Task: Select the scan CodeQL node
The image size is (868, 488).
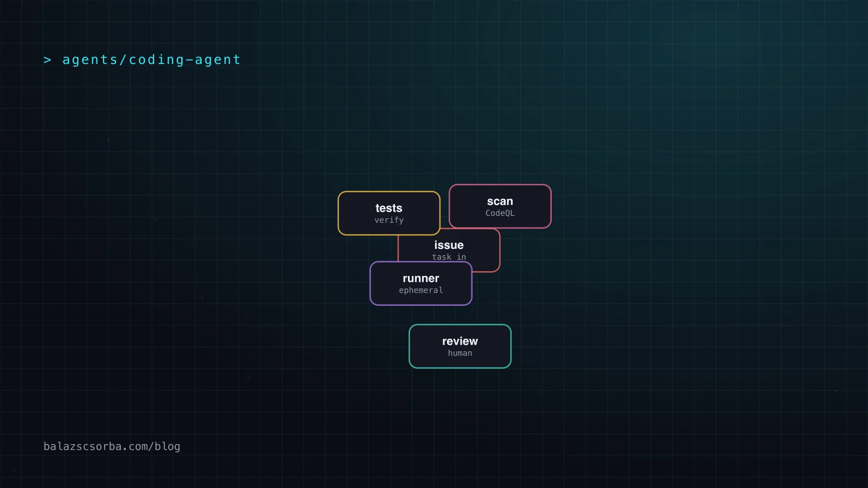Action: [500, 206]
